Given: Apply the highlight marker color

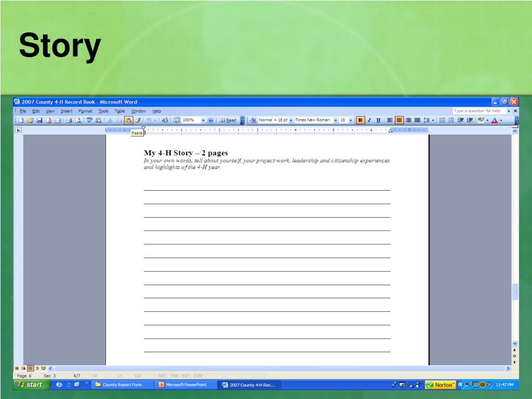Looking at the screenshot, I should [x=481, y=120].
